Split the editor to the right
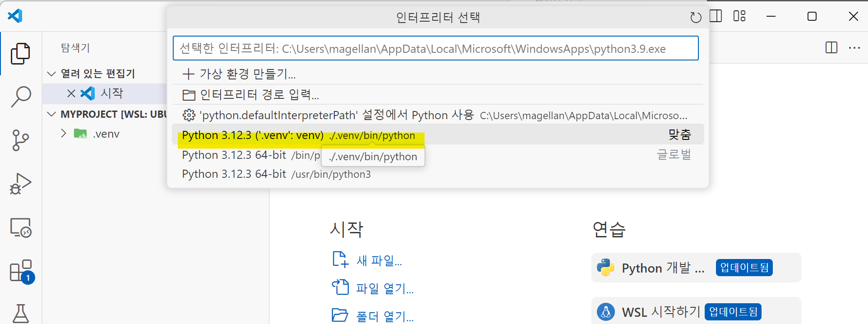This screenshot has height=324, width=868. point(831,48)
